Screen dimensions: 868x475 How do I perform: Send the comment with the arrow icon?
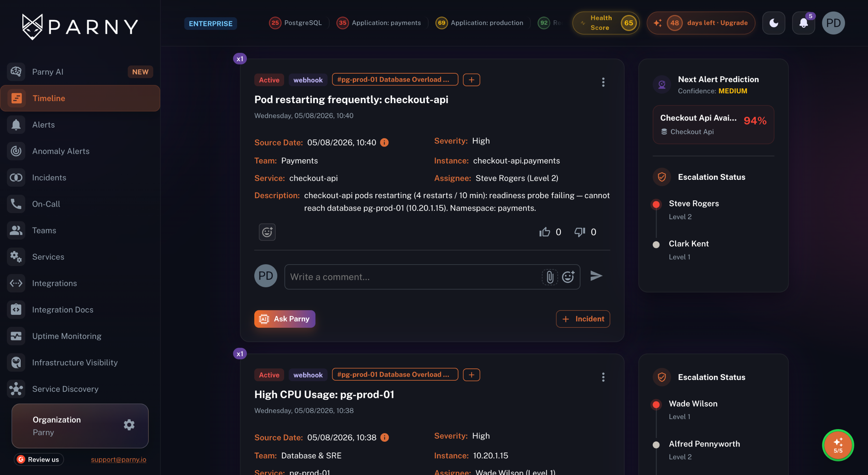point(596,276)
